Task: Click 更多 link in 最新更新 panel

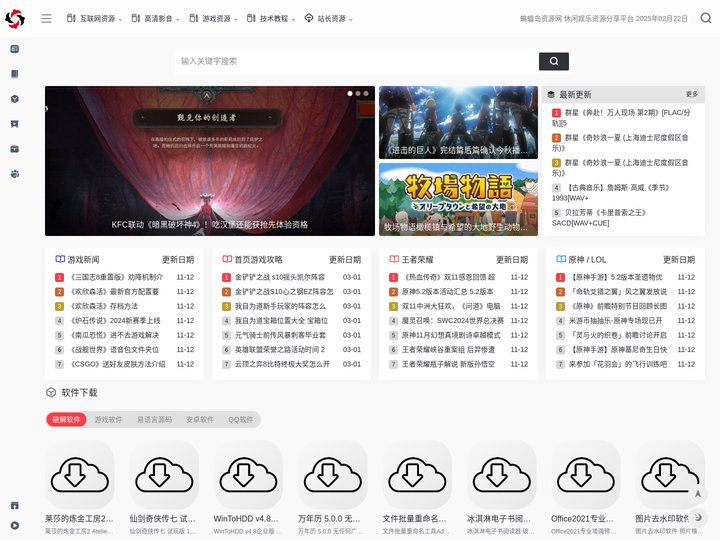Action: click(x=692, y=94)
